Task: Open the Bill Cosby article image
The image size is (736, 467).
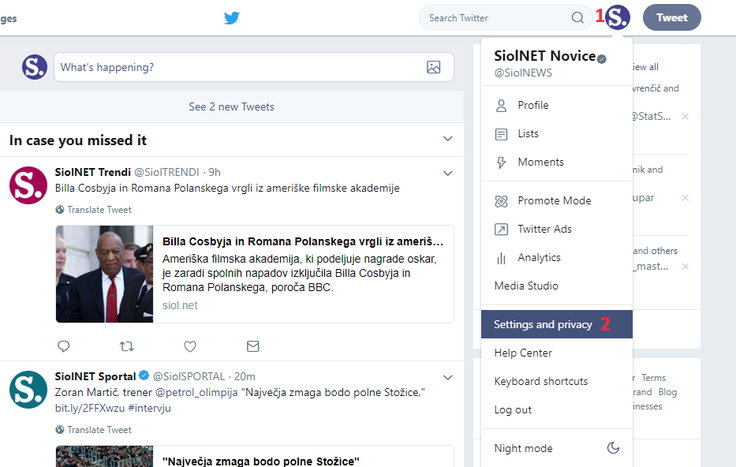Action: (105, 274)
